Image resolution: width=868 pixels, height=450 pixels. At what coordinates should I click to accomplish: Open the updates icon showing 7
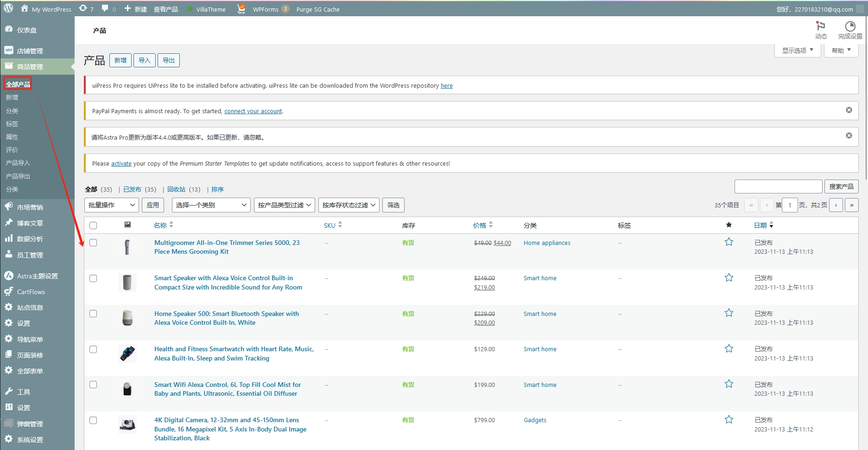(86, 9)
